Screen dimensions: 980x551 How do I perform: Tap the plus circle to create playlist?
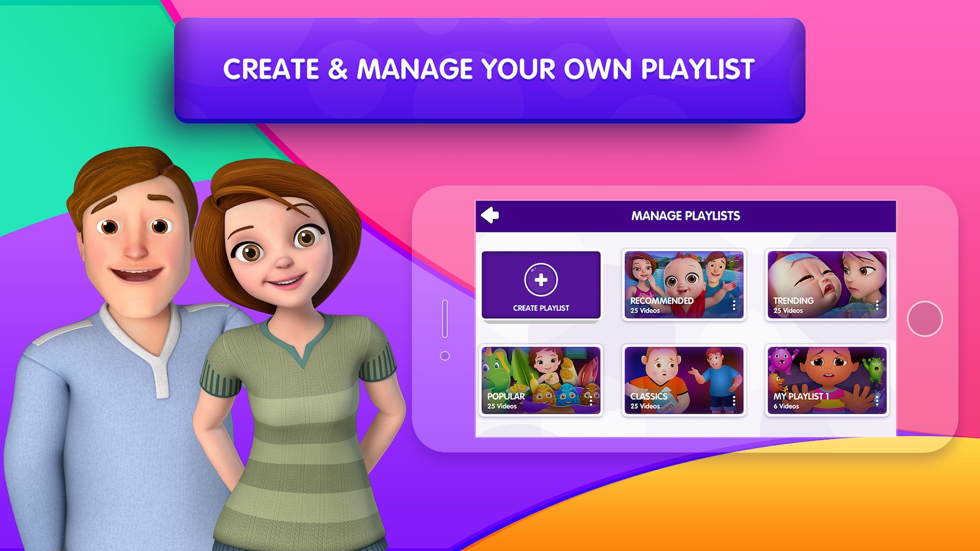click(x=541, y=279)
